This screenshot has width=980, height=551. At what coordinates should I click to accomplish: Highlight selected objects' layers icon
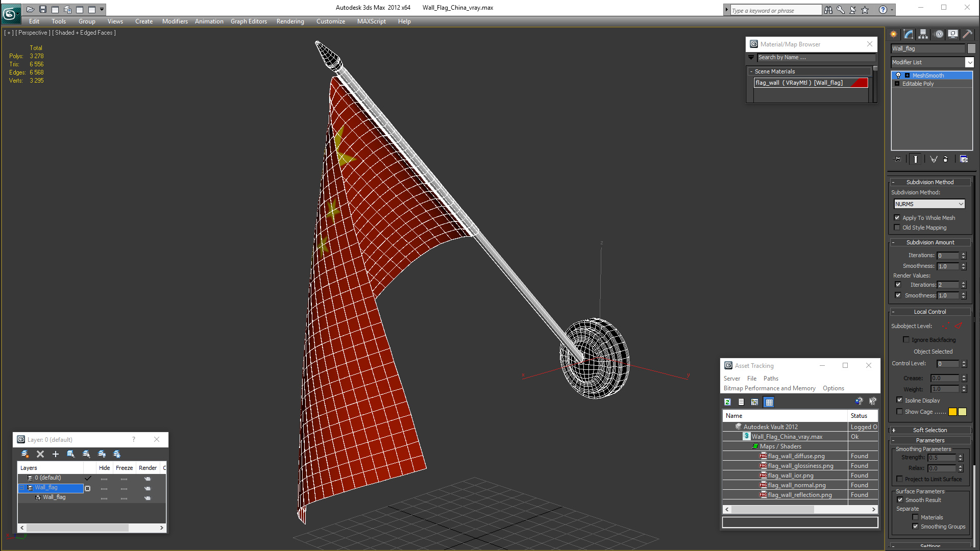[x=86, y=454]
